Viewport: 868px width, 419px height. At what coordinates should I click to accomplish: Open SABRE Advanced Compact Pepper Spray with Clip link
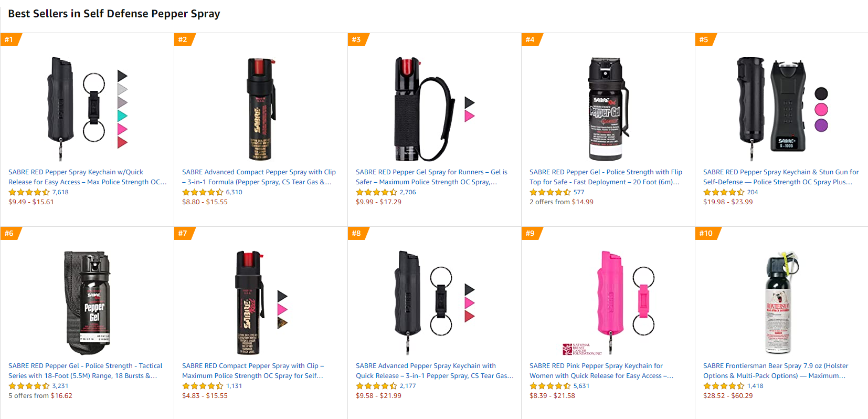[x=259, y=177]
